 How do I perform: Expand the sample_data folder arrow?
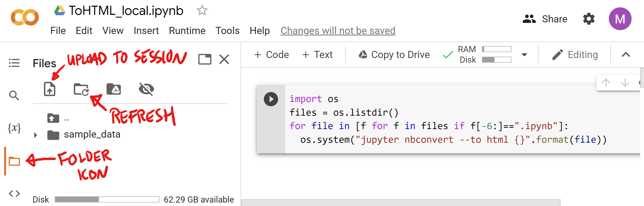click(36, 135)
